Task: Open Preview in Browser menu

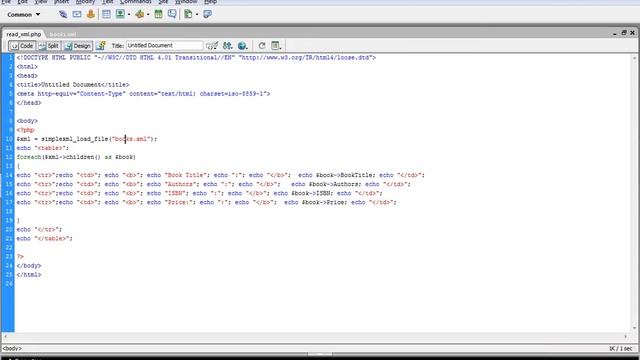Action: coord(242,46)
